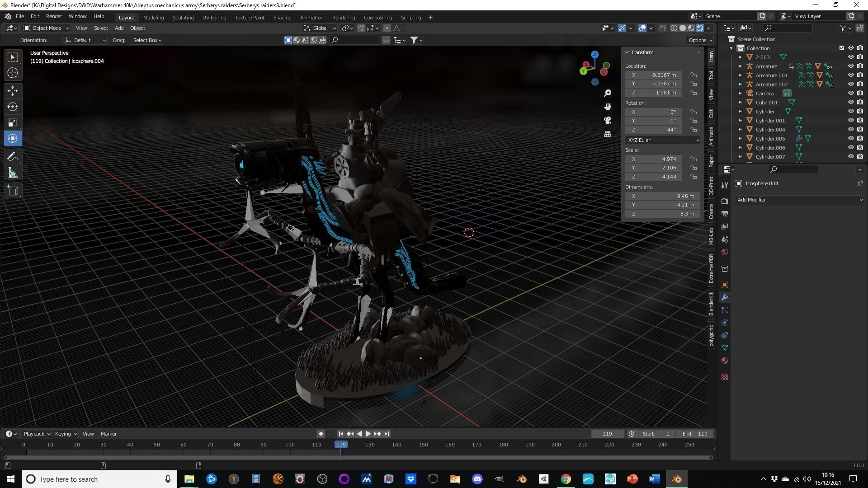
Task: Hide Cylinder.005 using its eye icon
Action: [x=851, y=139]
